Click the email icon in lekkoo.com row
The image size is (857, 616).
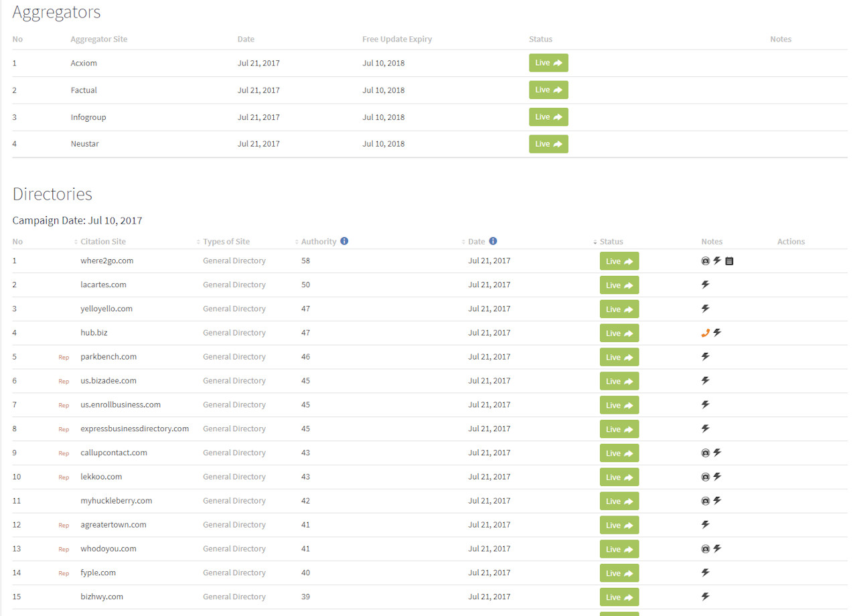pyautogui.click(x=705, y=477)
